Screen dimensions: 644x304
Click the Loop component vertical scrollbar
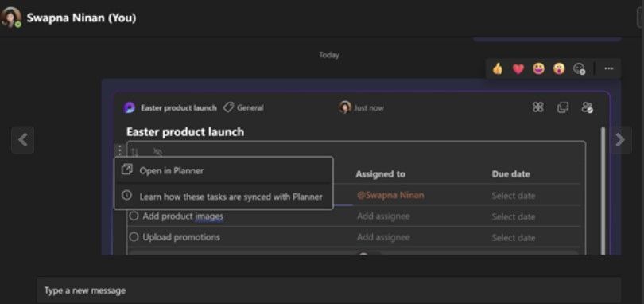(x=603, y=191)
